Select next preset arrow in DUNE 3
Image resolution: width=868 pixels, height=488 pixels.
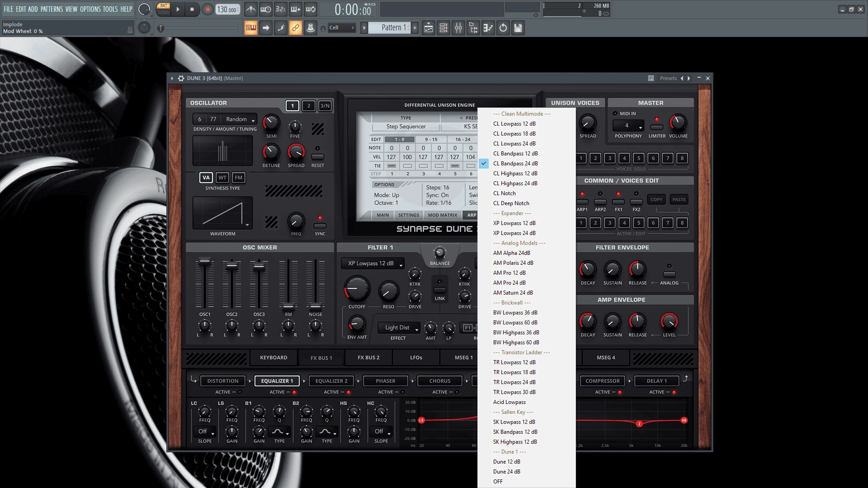pyautogui.click(x=689, y=78)
